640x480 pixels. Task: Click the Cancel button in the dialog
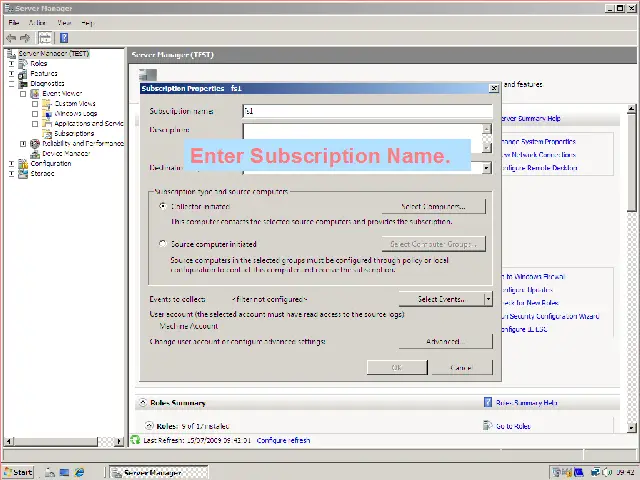pos(462,367)
